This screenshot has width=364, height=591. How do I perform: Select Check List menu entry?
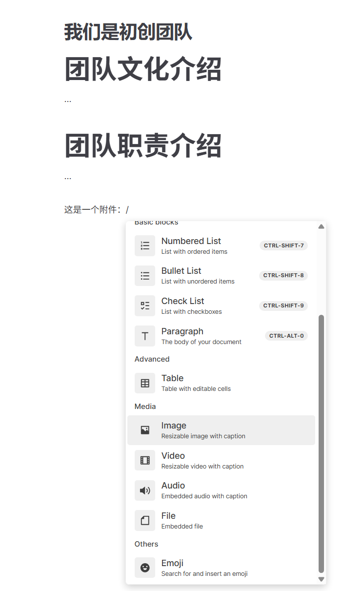pyautogui.click(x=221, y=306)
